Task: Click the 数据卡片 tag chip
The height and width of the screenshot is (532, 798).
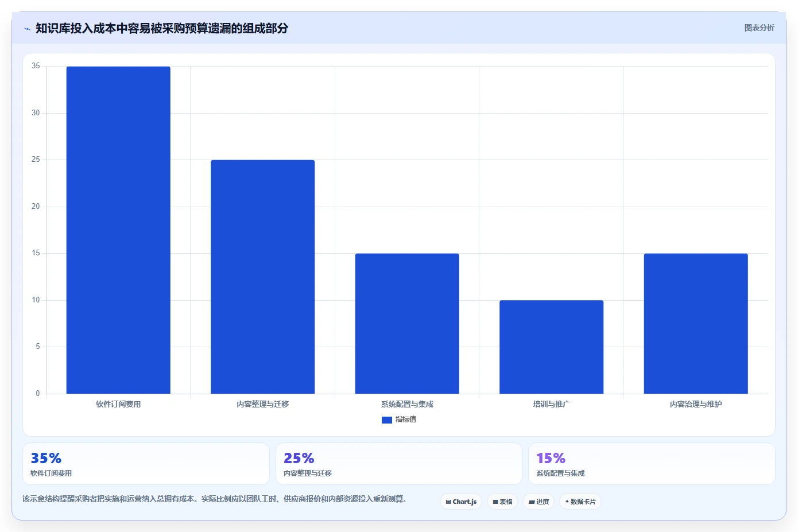Action: (580, 502)
